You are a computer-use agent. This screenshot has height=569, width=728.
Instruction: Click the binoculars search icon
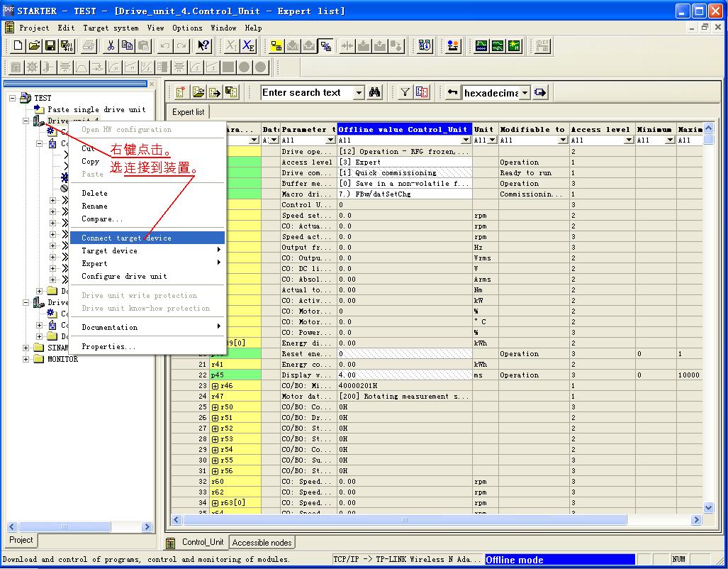(x=375, y=92)
